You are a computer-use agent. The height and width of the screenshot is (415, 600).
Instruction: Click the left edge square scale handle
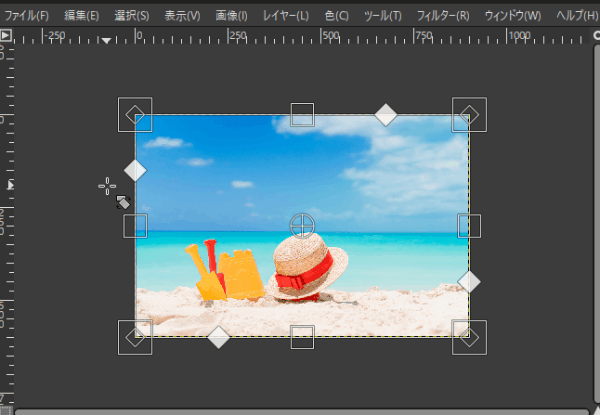pyautogui.click(x=135, y=226)
